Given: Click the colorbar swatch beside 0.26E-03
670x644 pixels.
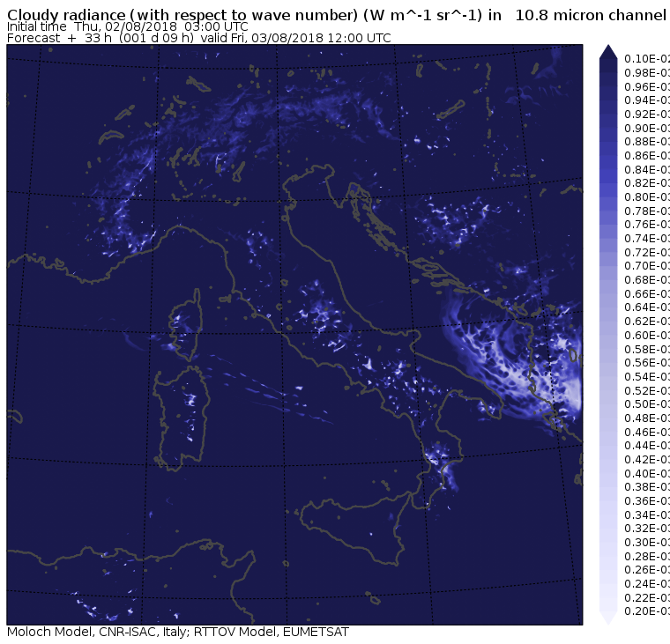Looking at the screenshot, I should [x=608, y=570].
